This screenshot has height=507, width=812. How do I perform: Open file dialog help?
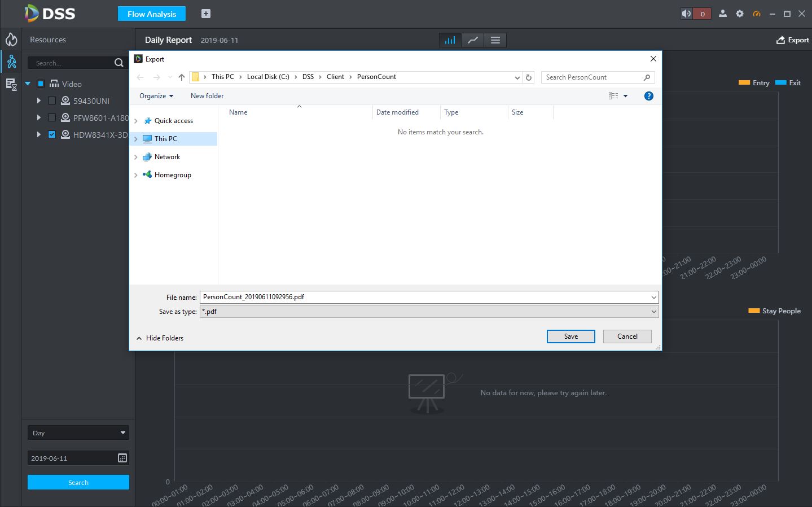click(x=649, y=96)
